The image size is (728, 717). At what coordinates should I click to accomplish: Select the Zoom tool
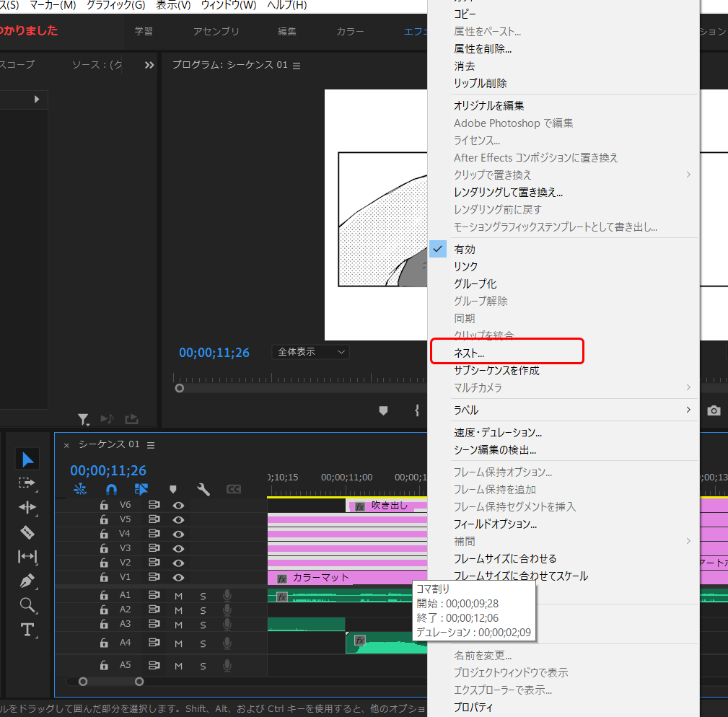pos(27,606)
